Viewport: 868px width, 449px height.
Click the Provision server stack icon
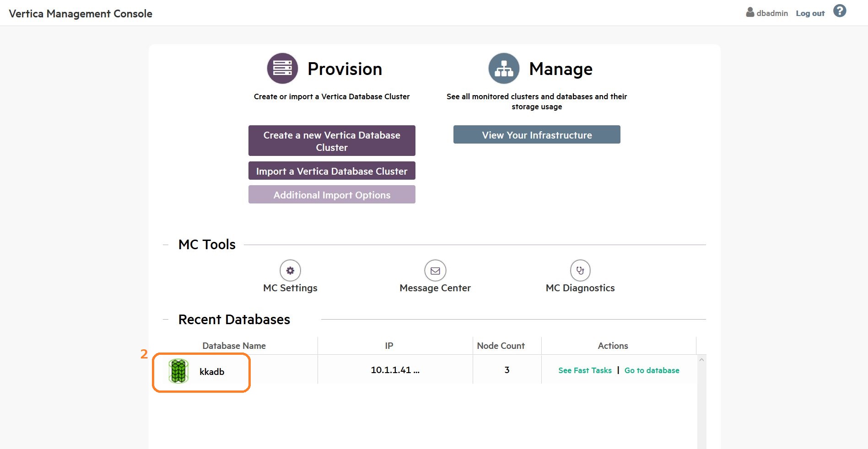click(282, 69)
